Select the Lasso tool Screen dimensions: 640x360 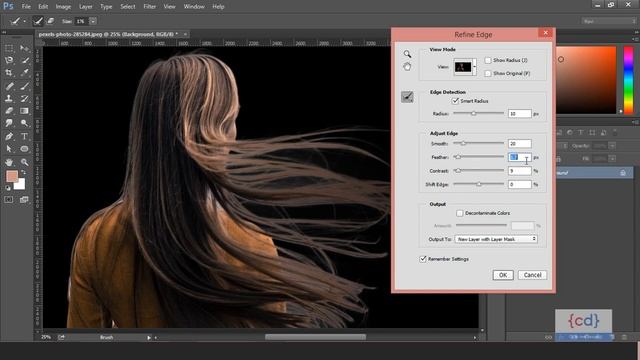[9, 60]
